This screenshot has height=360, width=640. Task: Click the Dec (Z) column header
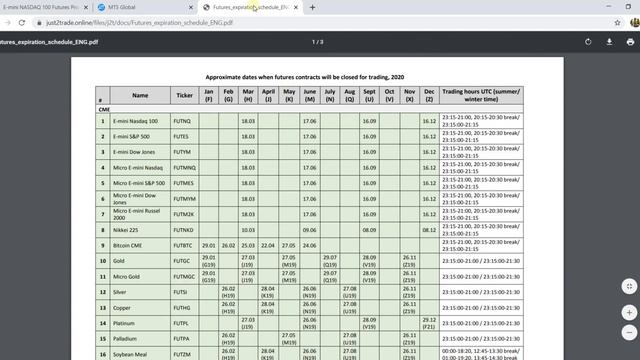pos(429,96)
